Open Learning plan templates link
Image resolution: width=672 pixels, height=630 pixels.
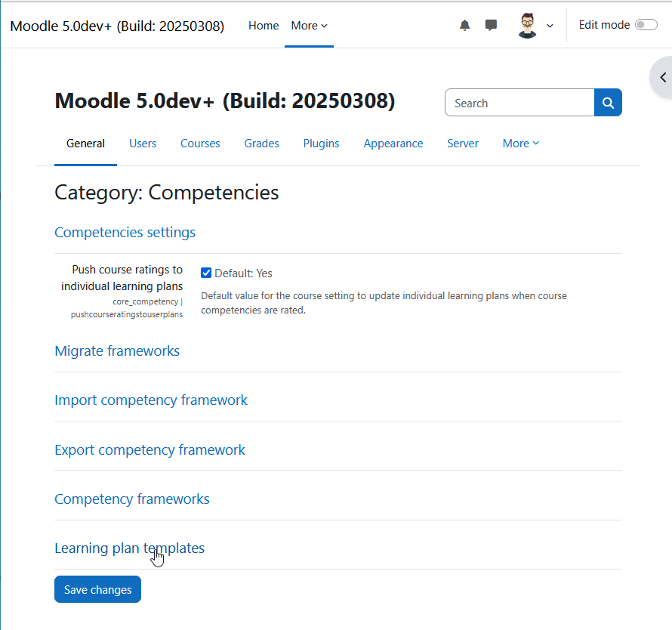(129, 548)
